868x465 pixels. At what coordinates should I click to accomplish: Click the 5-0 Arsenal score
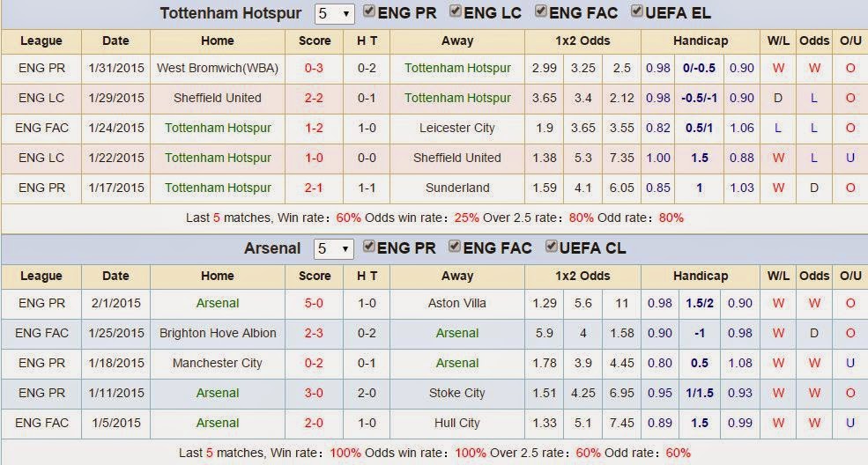pyautogui.click(x=314, y=303)
